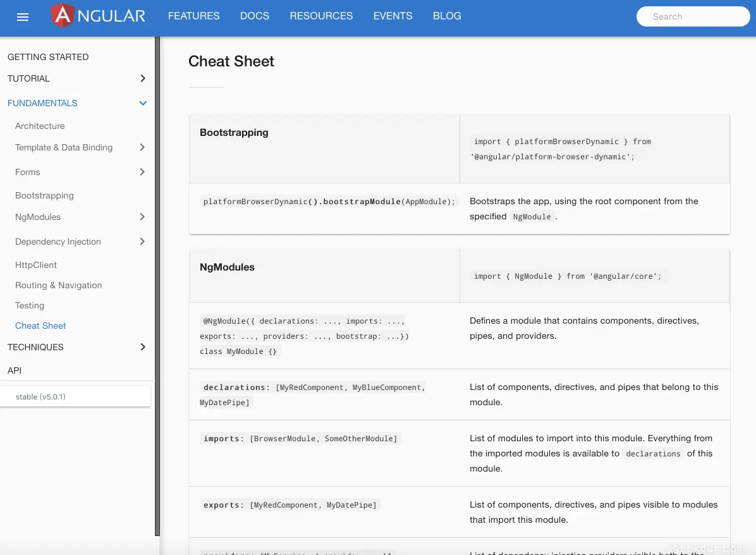Screen dimensions: 756x555
Task: Open the stable (v5.0.1) version dropdown
Action: point(75,396)
